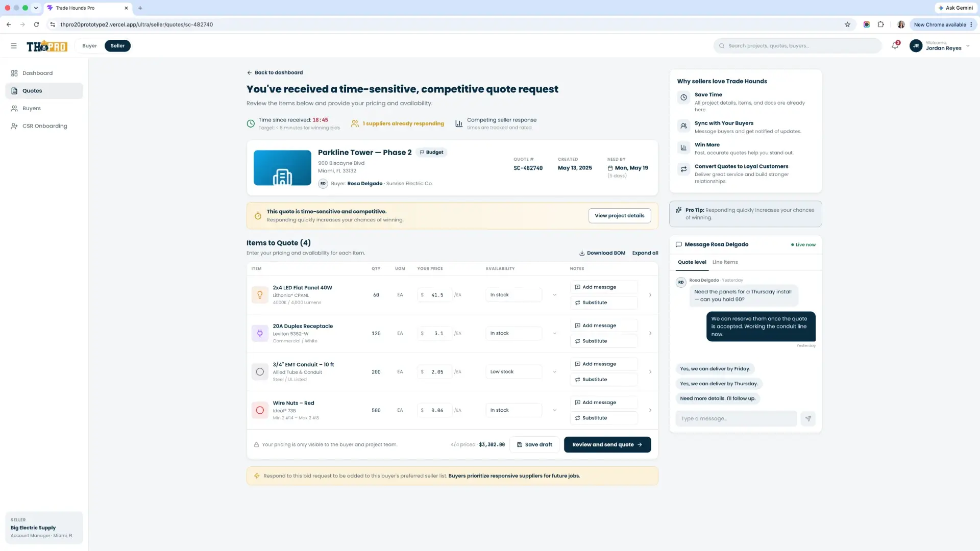Open CSR Onboarding in the sidebar
Viewport: 980px width, 551px height.
(44, 126)
